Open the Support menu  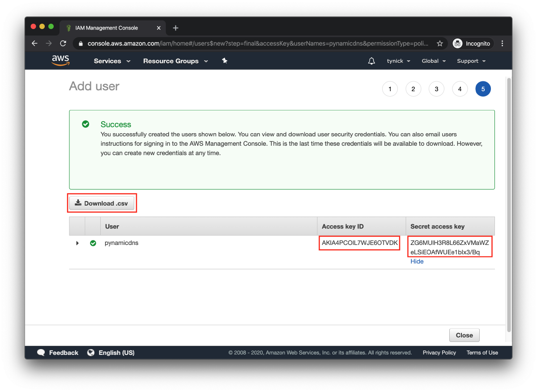click(471, 61)
